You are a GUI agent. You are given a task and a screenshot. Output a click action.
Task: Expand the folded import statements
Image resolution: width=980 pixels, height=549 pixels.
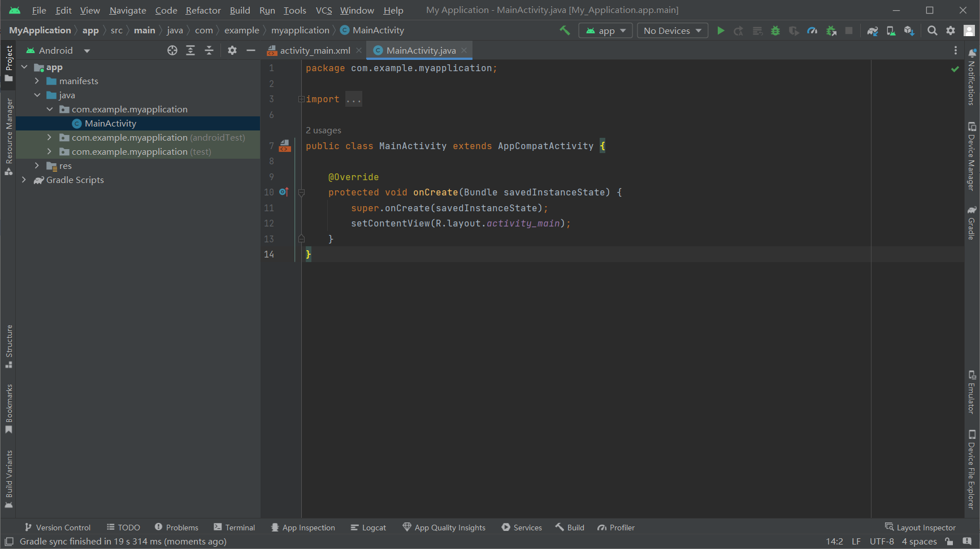(301, 99)
